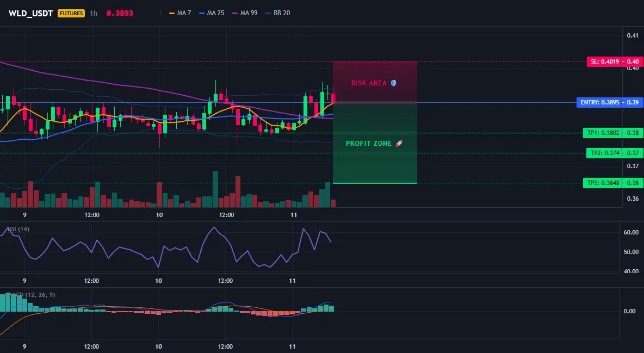This screenshot has width=644, height=353.
Task: Click the TP1: 0.3802 target label
Action: click(x=603, y=133)
